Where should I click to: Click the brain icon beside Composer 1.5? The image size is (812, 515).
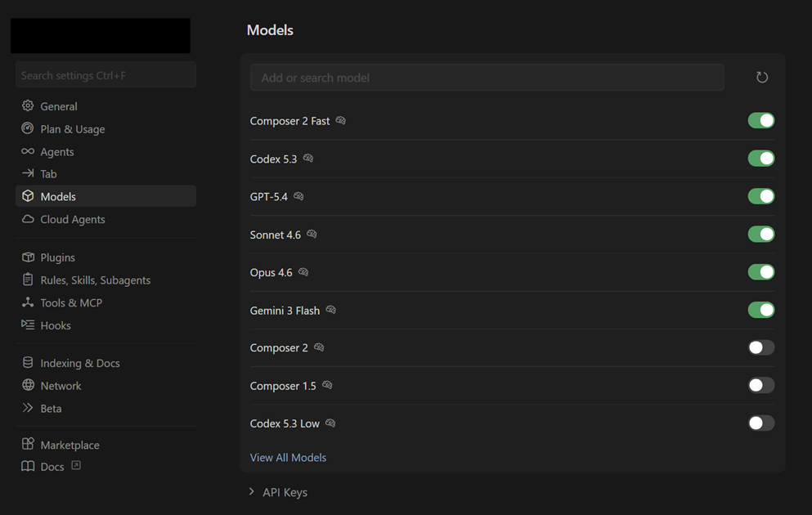tap(327, 385)
